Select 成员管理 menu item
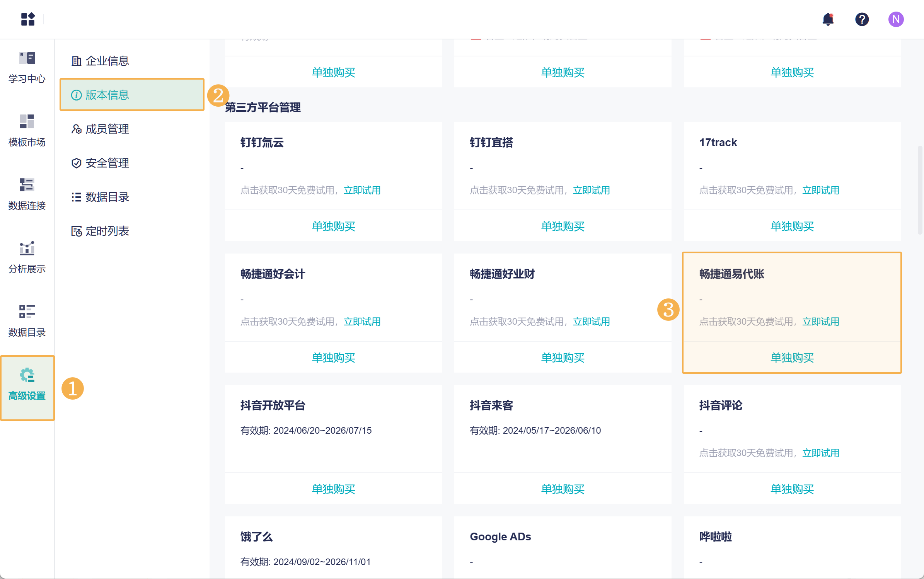 107,129
